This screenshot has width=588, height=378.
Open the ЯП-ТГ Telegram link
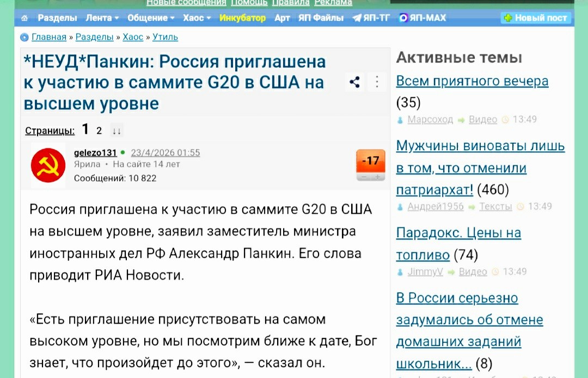point(371,18)
